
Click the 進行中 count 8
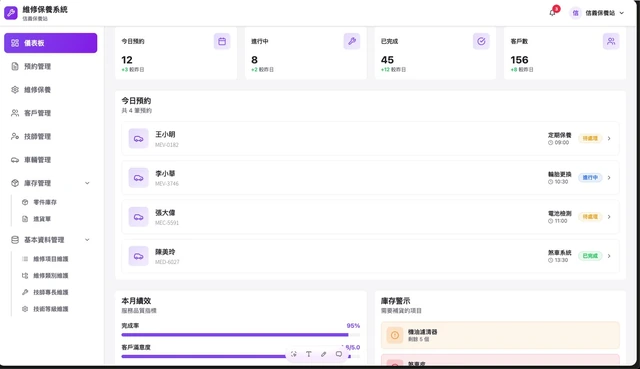tap(254, 60)
